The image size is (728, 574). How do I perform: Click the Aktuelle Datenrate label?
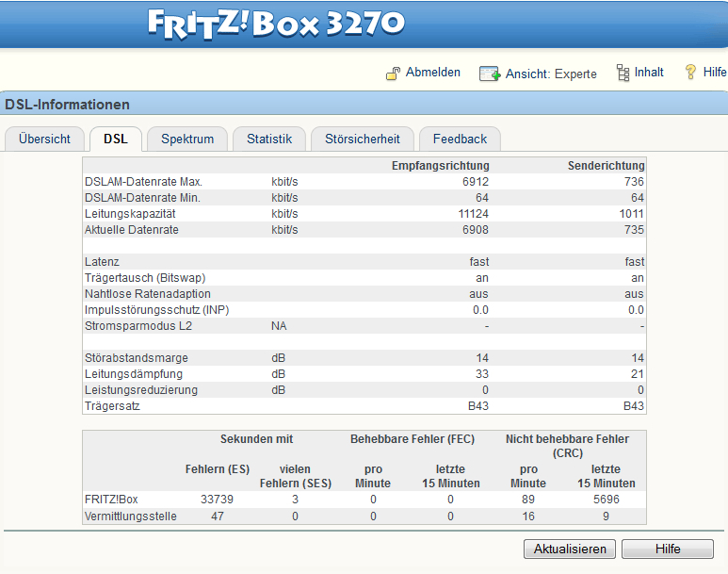(132, 230)
